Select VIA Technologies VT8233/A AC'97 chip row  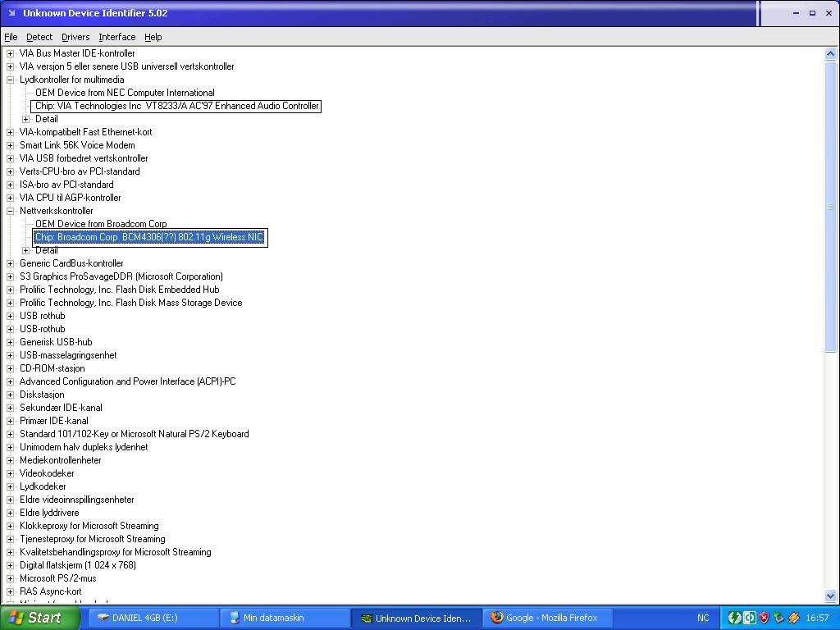(x=176, y=106)
